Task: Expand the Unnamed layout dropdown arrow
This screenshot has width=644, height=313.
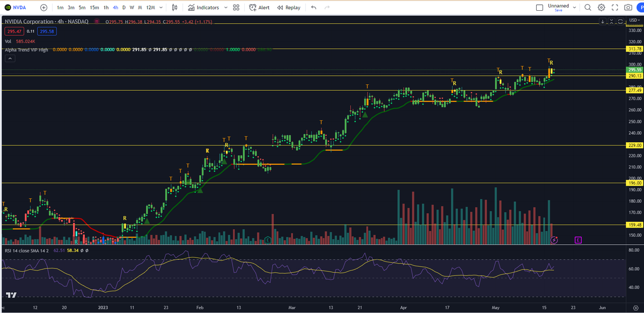Action: 575,8
